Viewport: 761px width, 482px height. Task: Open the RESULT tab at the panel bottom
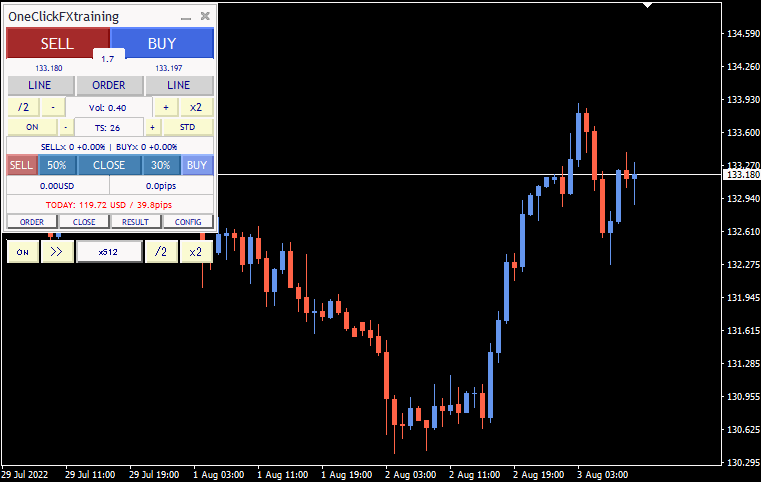pyautogui.click(x=135, y=222)
